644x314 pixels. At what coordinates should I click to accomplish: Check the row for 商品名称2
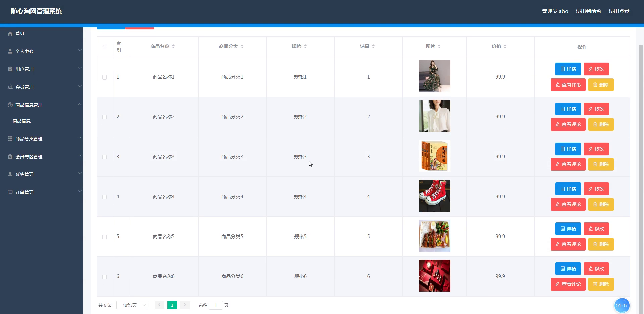tap(105, 117)
